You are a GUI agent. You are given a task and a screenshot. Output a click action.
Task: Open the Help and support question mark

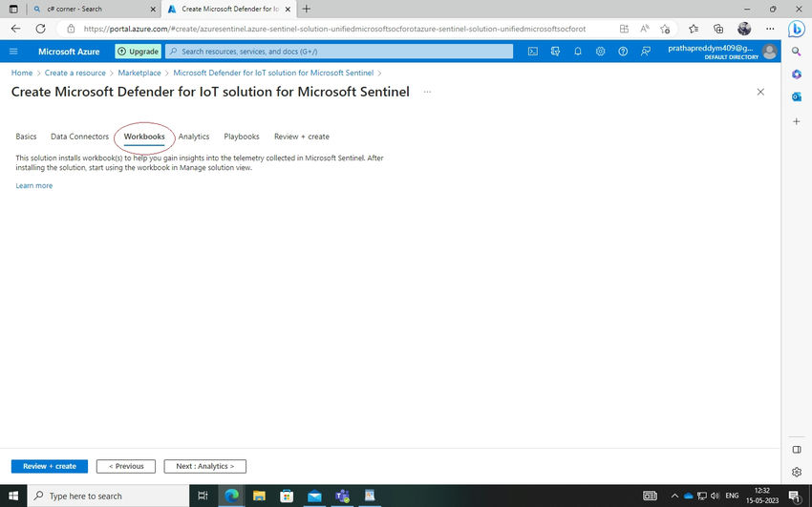(x=623, y=52)
